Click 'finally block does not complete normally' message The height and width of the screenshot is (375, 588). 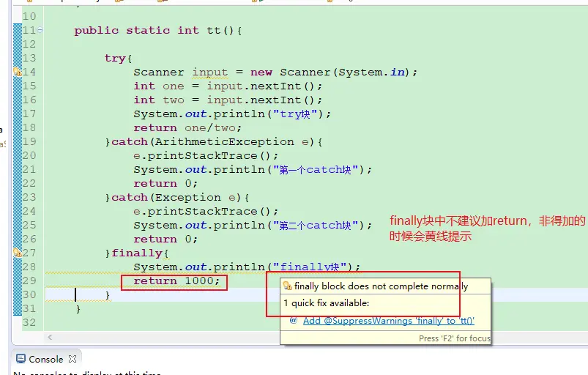coord(381,286)
